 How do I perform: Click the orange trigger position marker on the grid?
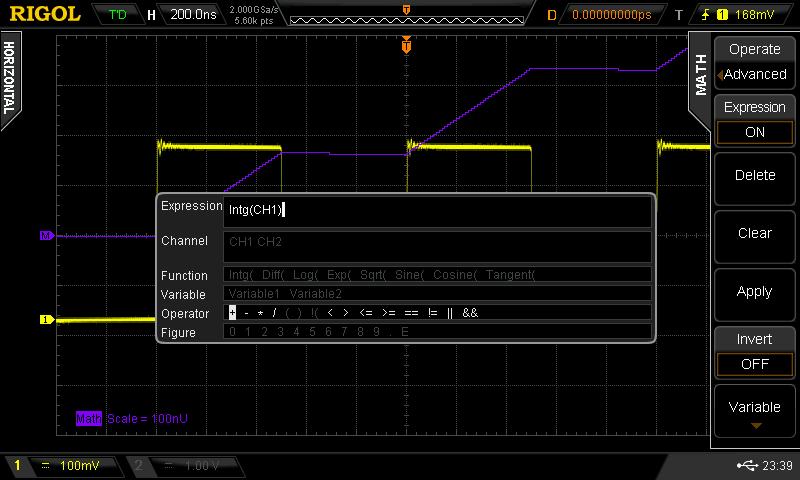(406, 45)
